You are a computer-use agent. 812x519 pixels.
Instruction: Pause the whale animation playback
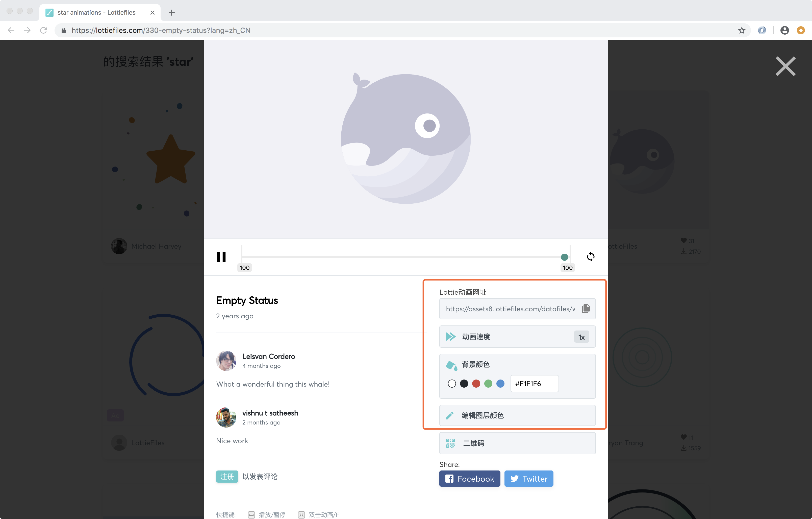point(221,257)
